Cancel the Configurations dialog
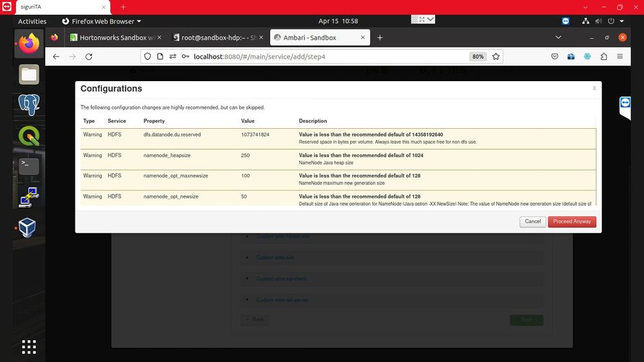Viewport: 644px width, 362px height. 532,222
